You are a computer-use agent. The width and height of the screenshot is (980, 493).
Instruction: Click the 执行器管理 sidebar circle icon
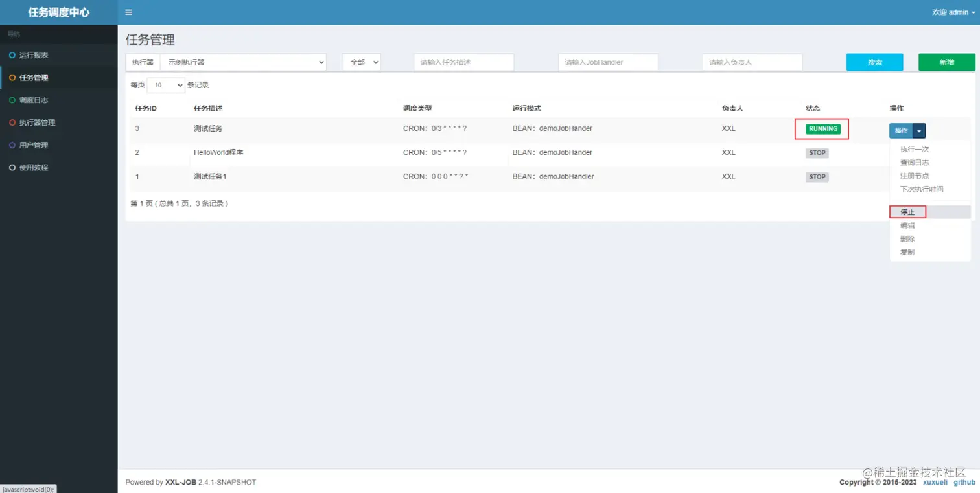[x=12, y=122]
